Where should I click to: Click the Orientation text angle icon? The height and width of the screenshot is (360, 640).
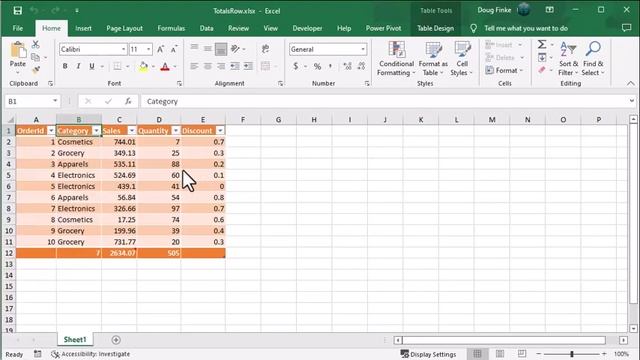coord(236,49)
